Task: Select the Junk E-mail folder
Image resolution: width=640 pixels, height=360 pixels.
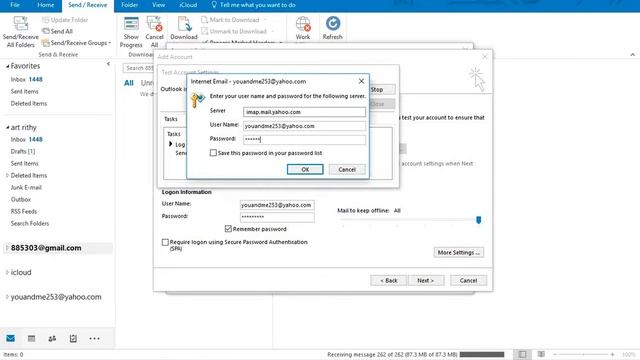Action: tap(26, 187)
